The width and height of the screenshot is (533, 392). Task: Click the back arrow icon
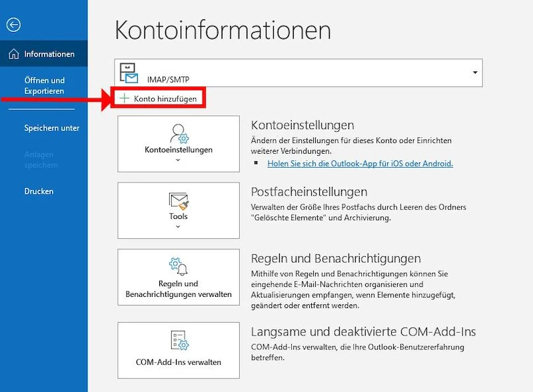[13, 25]
